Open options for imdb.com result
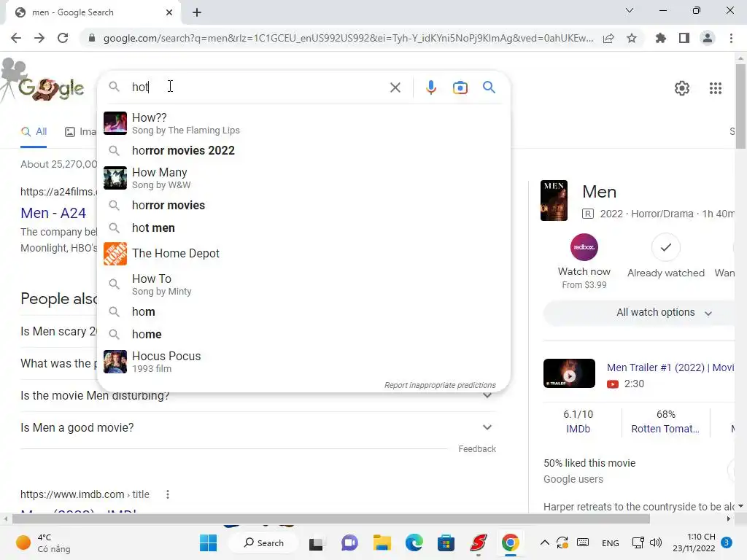Viewport: 747px width, 560px height. click(168, 494)
